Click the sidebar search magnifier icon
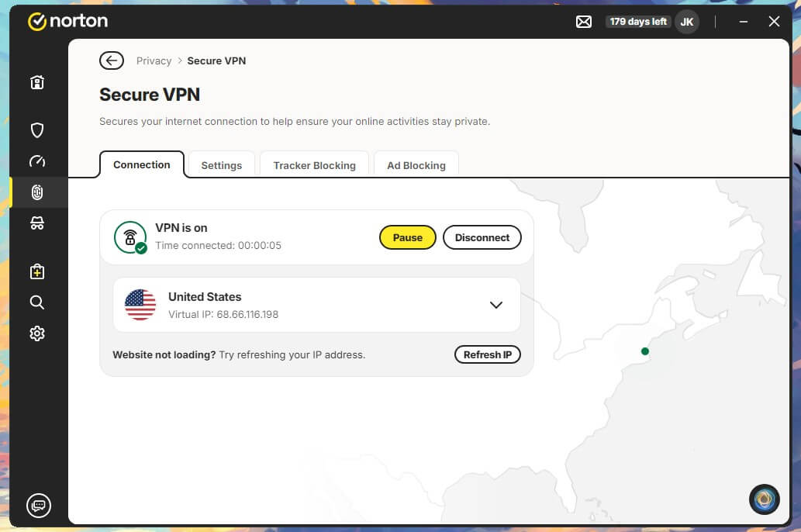 (x=36, y=302)
